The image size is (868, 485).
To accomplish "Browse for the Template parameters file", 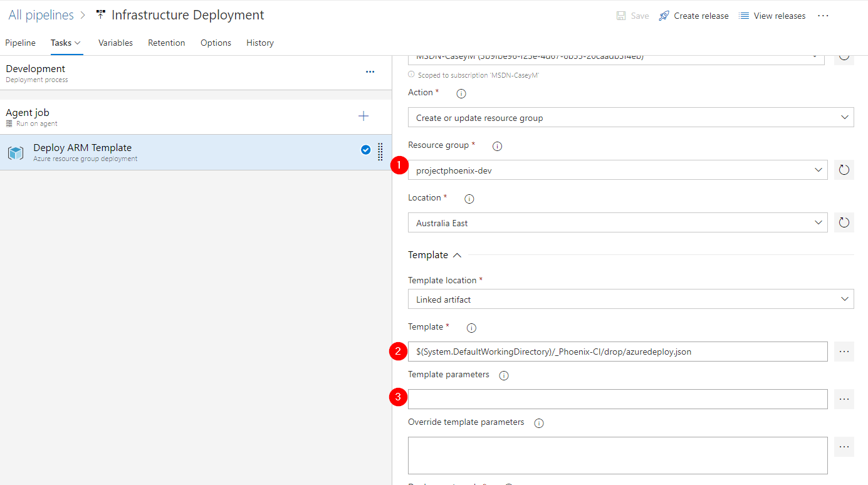I will 844,399.
